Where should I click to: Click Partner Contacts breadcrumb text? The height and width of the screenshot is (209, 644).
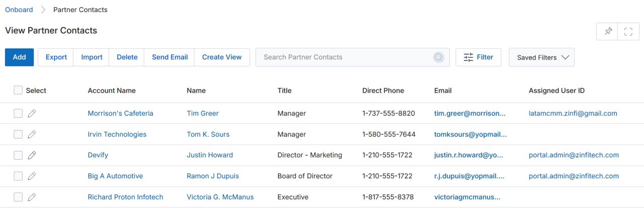pos(80,10)
